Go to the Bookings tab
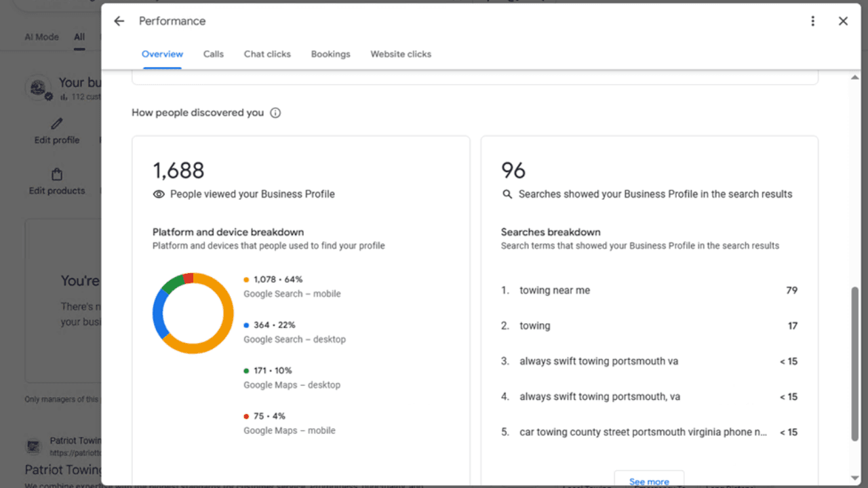Viewport: 868px width, 488px height. click(x=330, y=54)
